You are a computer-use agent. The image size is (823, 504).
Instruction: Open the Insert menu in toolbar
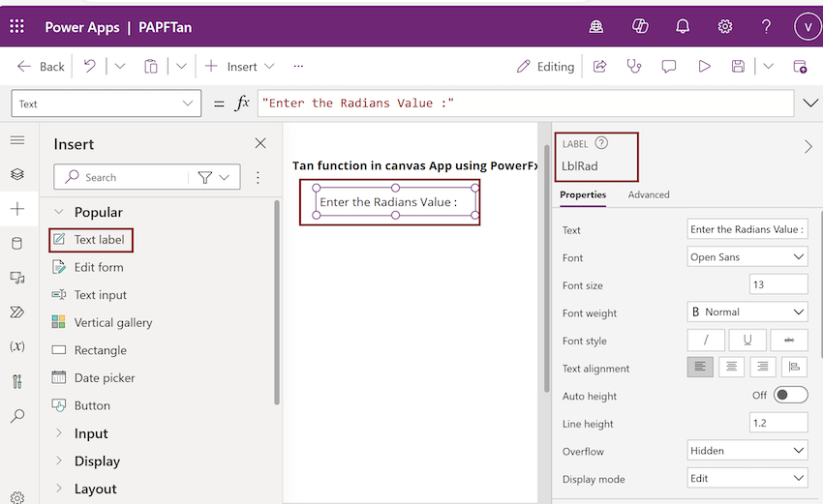[x=240, y=67]
